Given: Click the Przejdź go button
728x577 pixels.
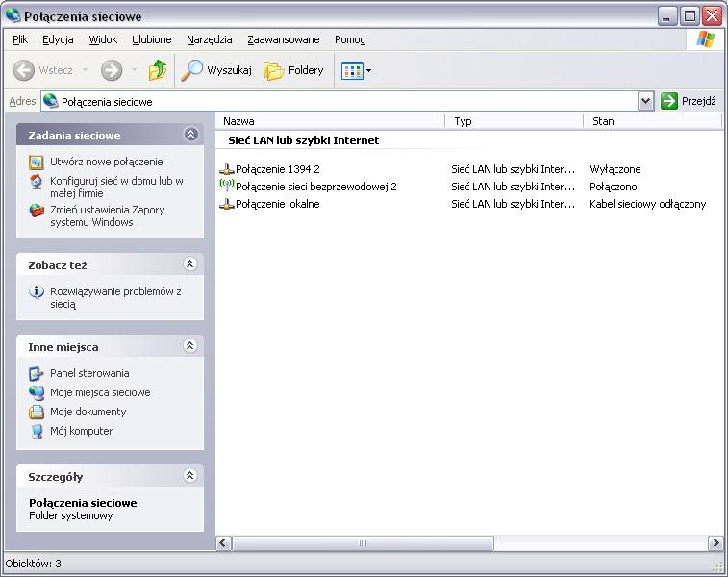Looking at the screenshot, I should pyautogui.click(x=689, y=101).
